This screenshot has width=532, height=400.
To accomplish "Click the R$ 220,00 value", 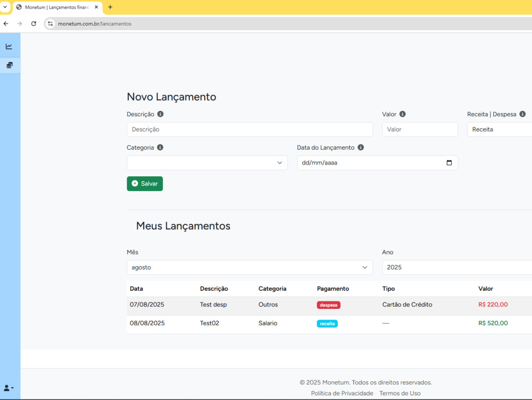I will [493, 305].
